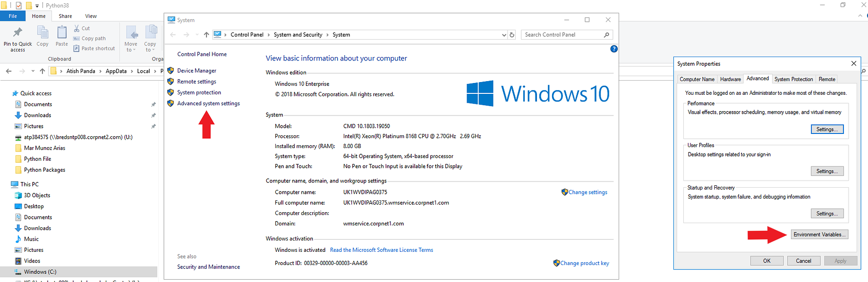Open the File tab in File Explorer
This screenshot has height=282, width=868.
13,16
